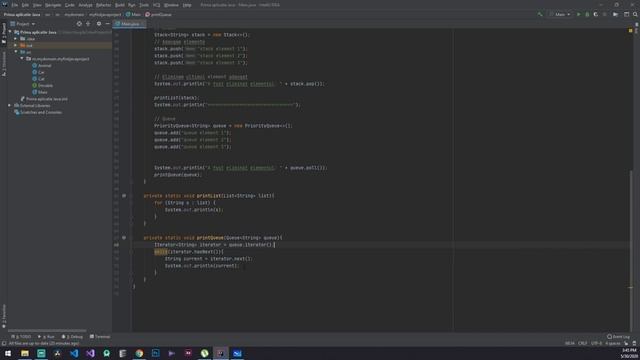640x360 pixels.
Task: Start debugging with the bug icon
Action: coord(587,14)
